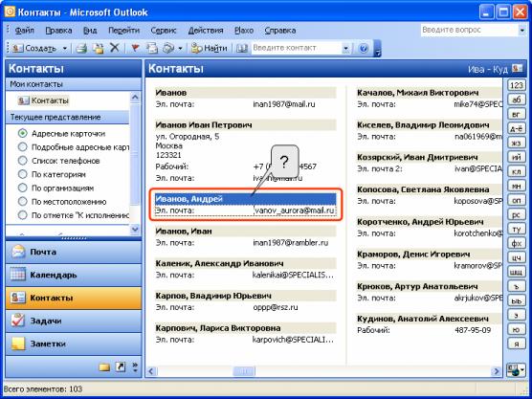The height and width of the screenshot is (399, 532).
Task: Expand the Введите контакт dropdown arrow
Action: tap(345, 48)
